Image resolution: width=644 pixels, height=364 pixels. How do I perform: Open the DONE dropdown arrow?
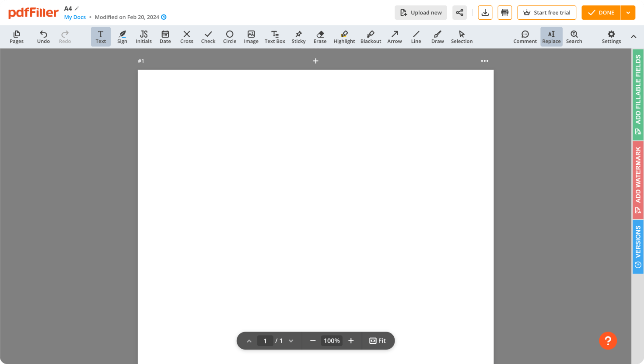pyautogui.click(x=628, y=13)
